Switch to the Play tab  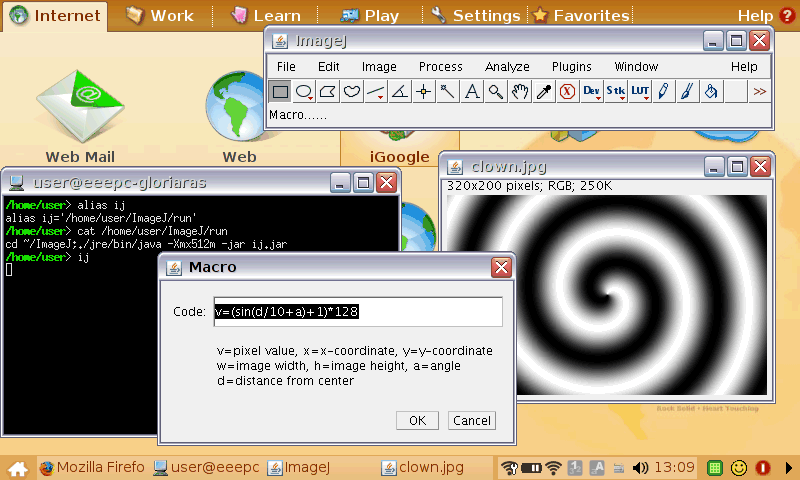pyautogui.click(x=369, y=16)
